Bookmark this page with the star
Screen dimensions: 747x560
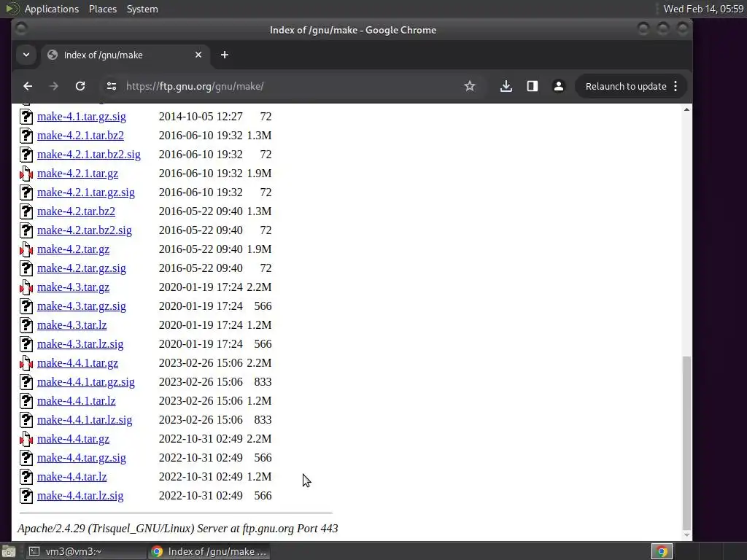[x=470, y=86]
